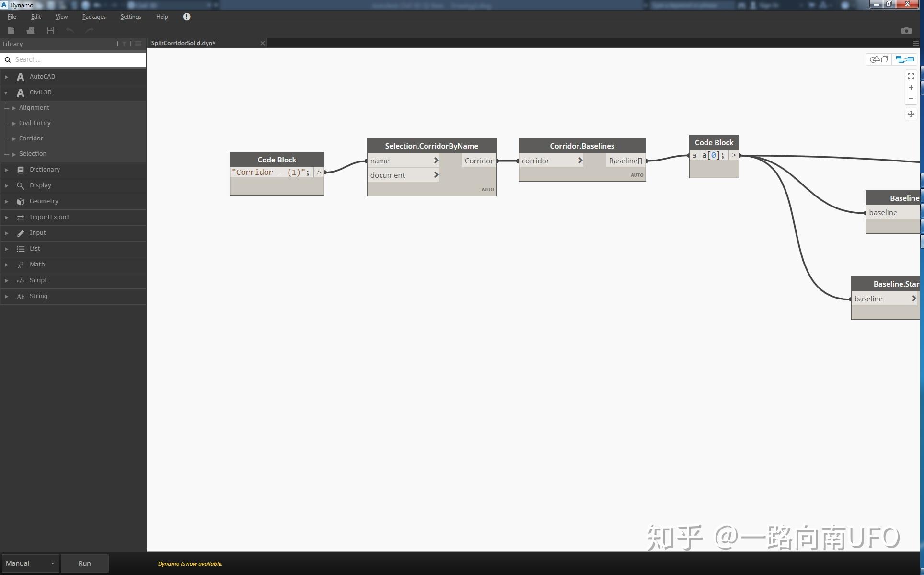Screen dimensions: 924x575
Task: Click the Manual execution mode dropdown
Action: pos(30,563)
